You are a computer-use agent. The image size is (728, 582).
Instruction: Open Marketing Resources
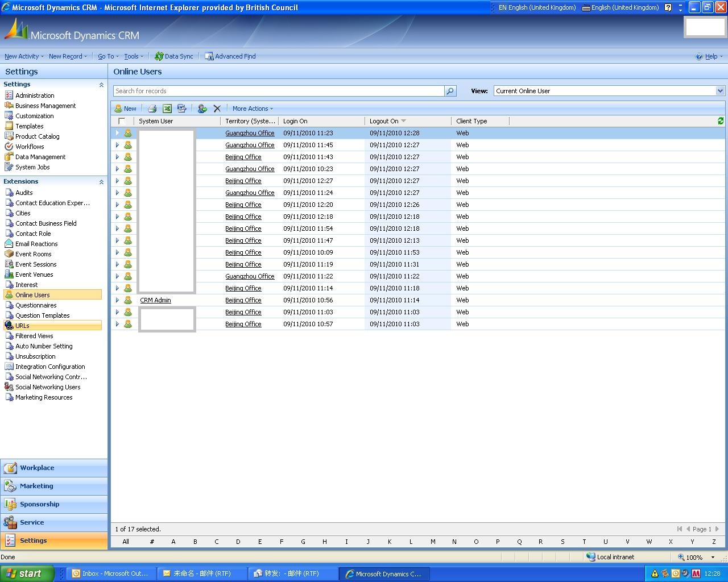click(44, 397)
